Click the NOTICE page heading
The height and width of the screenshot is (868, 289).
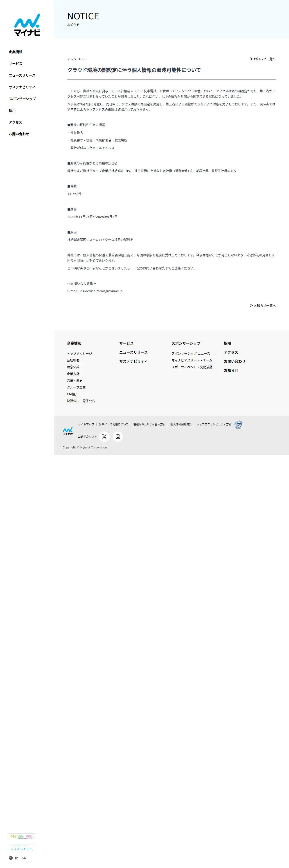[83, 16]
